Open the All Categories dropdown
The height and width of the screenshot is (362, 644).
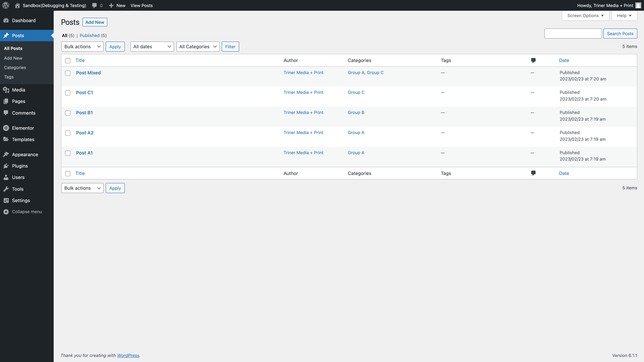198,47
